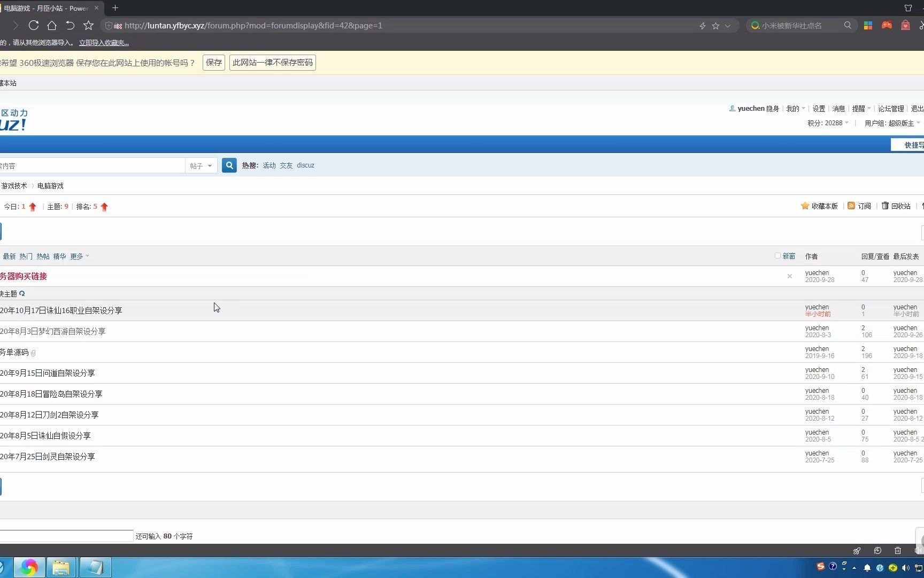The image size is (924, 578).
Task: Click the Sogou input method tray icon
Action: coord(820,567)
